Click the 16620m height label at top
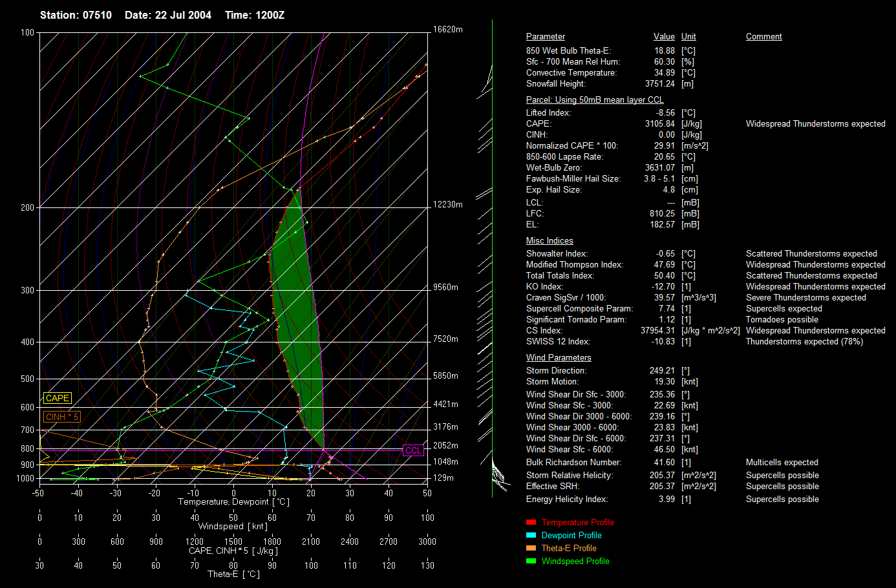The width and height of the screenshot is (896, 588). [x=448, y=30]
